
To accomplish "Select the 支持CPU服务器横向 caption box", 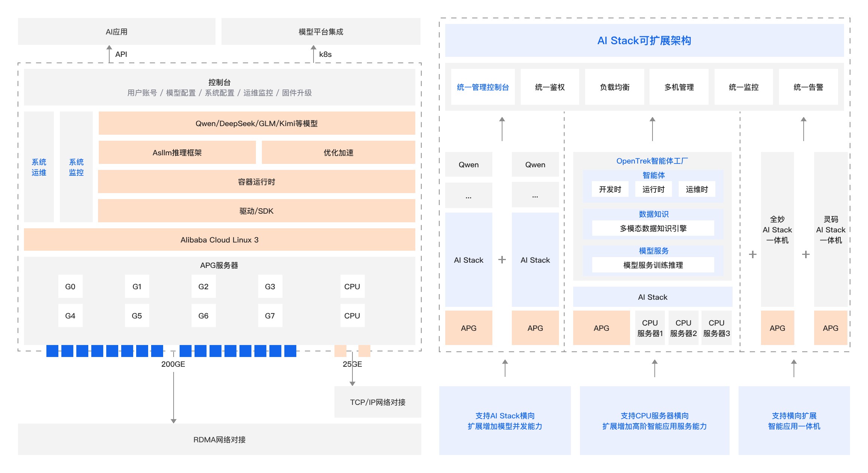I will pyautogui.click(x=655, y=421).
